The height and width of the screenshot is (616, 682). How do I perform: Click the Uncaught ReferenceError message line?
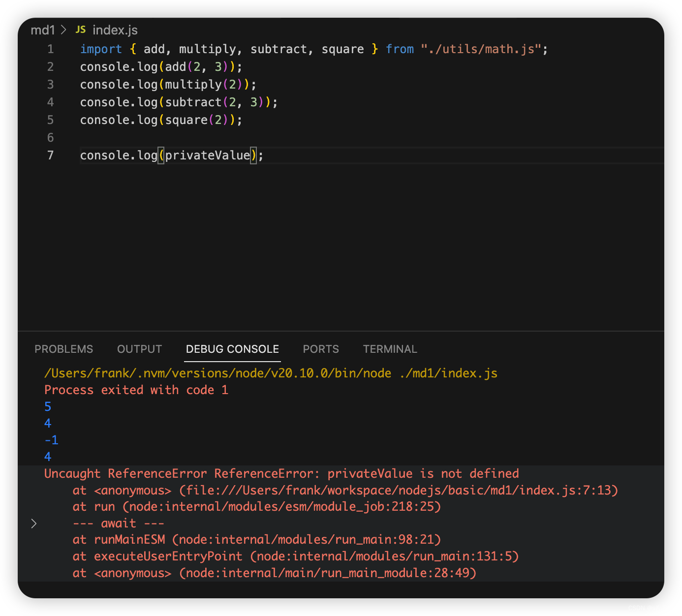coord(281,474)
